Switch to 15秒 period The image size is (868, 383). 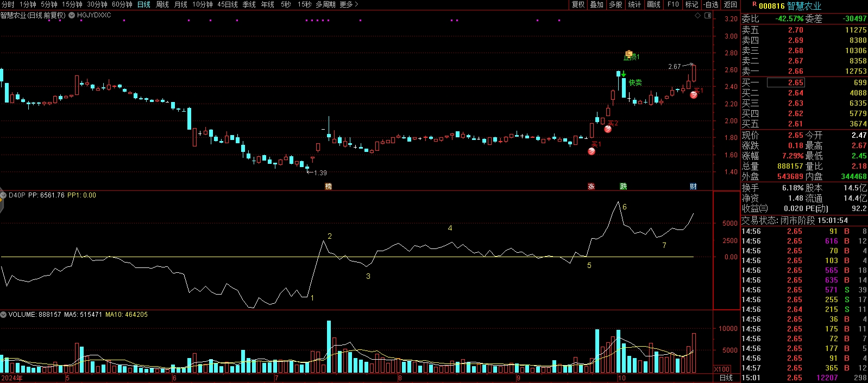point(305,4)
